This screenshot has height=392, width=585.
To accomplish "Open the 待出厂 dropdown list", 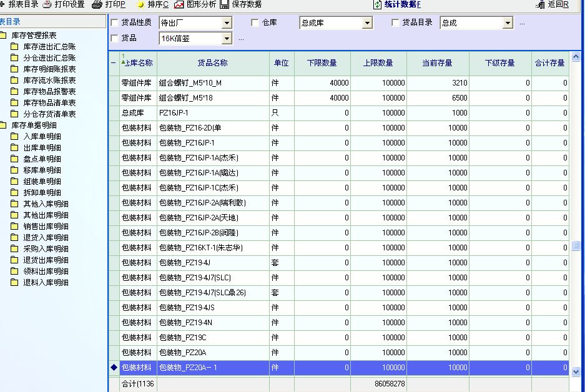I will tap(227, 24).
